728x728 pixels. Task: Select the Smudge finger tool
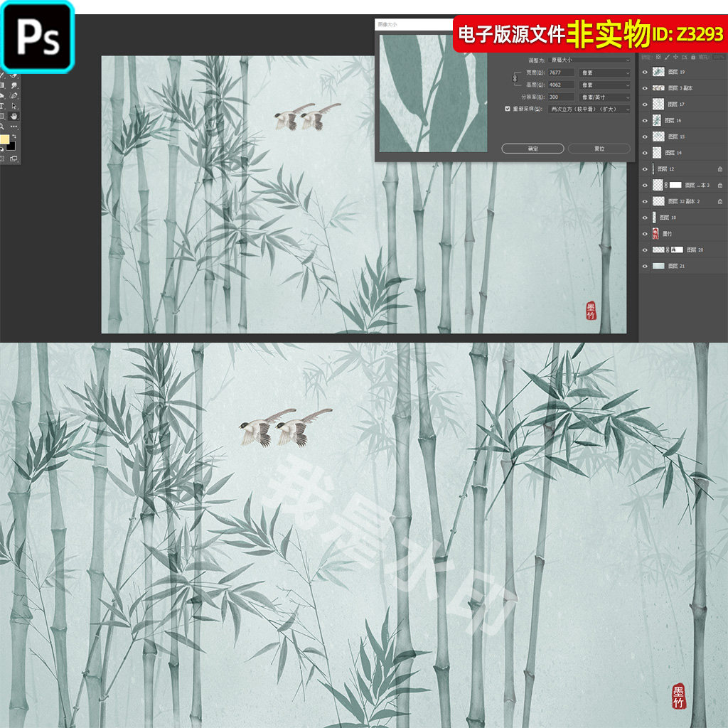point(14,85)
